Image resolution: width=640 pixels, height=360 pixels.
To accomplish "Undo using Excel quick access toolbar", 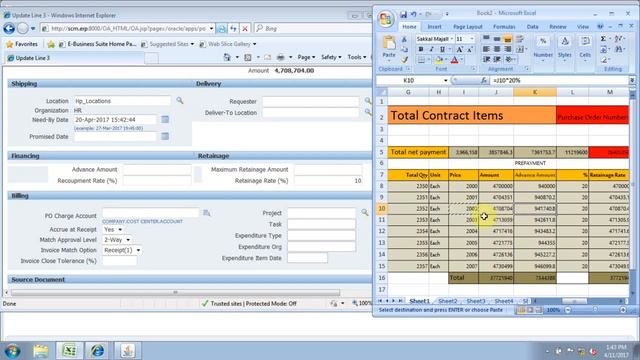I will pyautogui.click(x=413, y=14).
